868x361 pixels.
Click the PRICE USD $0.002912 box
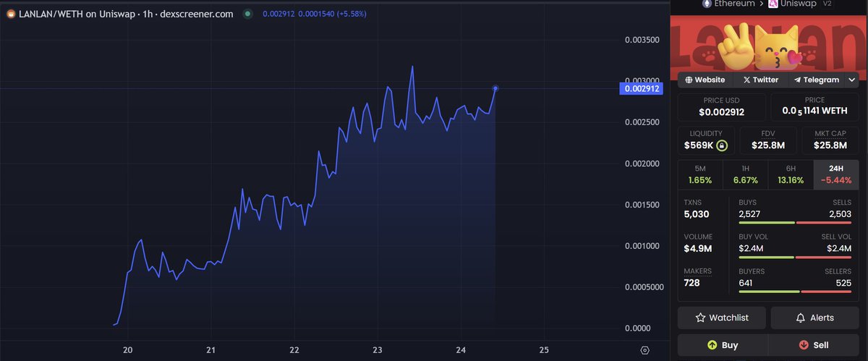point(722,107)
